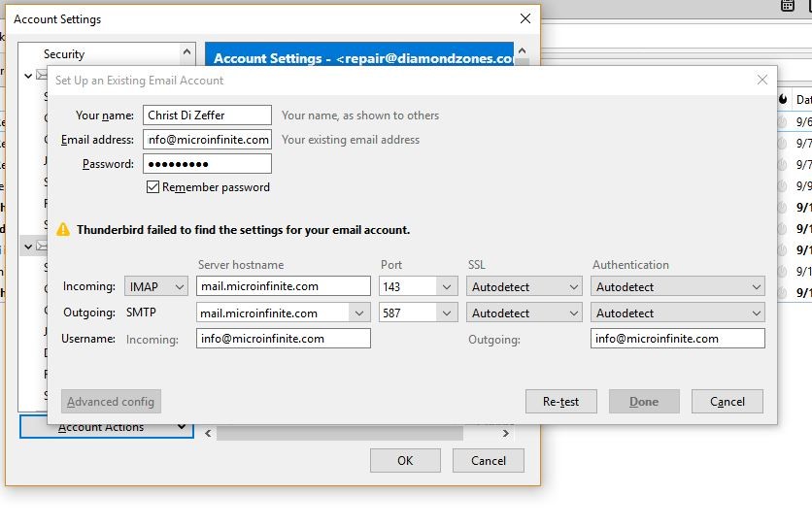Close the Account Settings window
Image resolution: width=812 pixels, height=527 pixels.
pos(525,18)
